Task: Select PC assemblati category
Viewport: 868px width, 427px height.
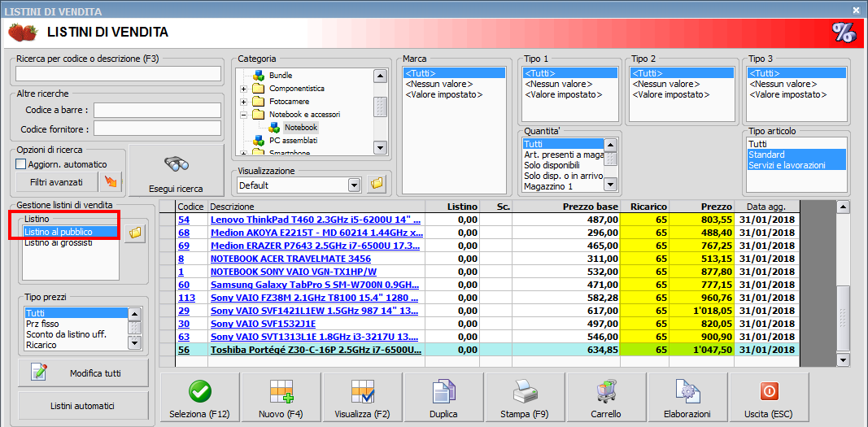Action: (294, 141)
